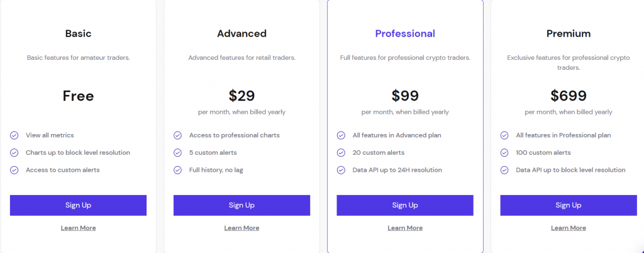Click checkmark icon beside Full history, no lag
Screen dimensions: 644x253
pyautogui.click(x=177, y=170)
